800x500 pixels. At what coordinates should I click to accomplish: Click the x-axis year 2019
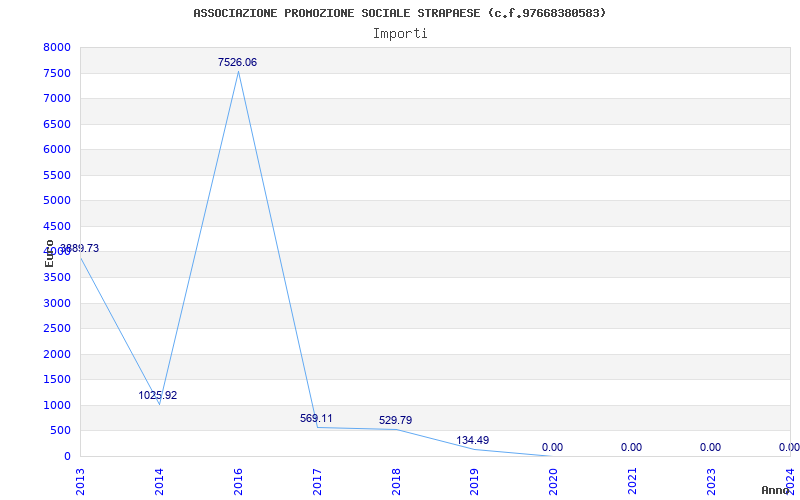coord(474,482)
